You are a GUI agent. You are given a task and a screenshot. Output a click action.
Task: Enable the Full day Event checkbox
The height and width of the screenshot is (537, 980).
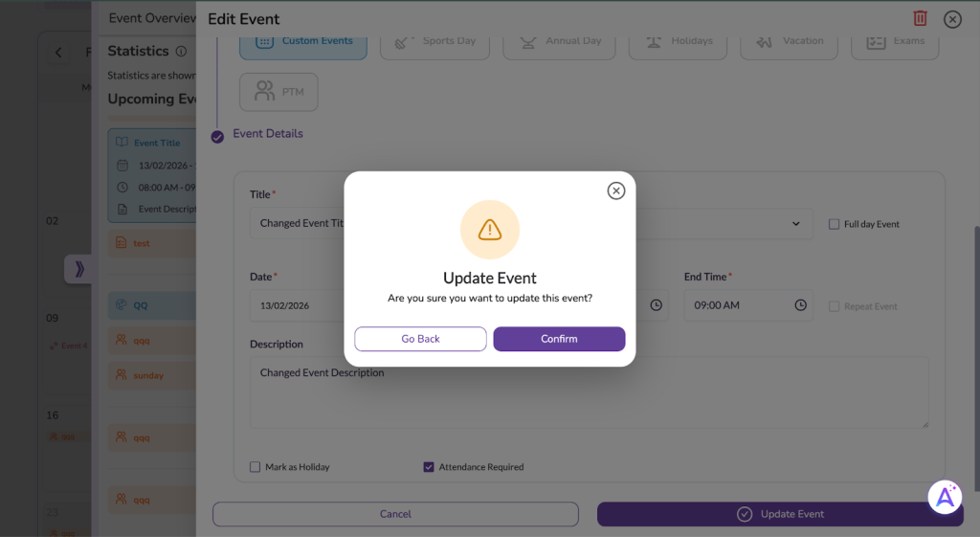click(x=835, y=224)
